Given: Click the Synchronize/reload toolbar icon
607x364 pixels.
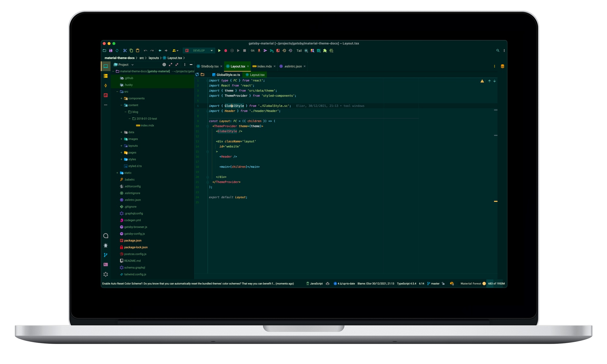Looking at the screenshot, I should (117, 51).
